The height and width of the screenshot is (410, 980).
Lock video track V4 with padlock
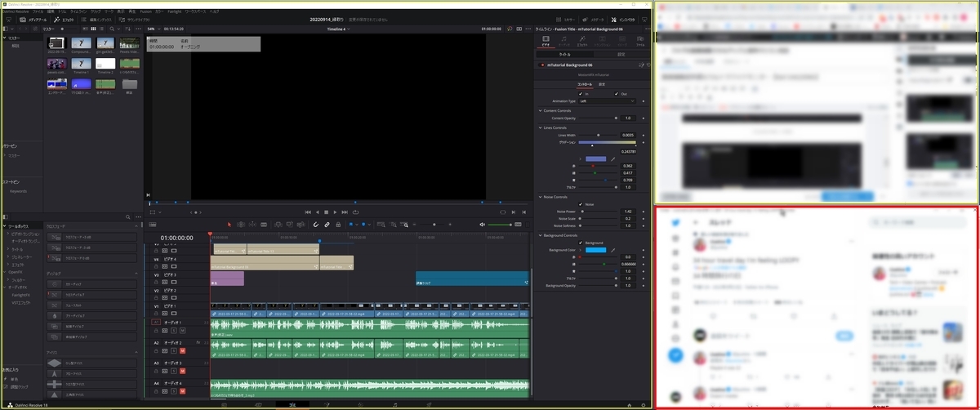coord(156,267)
